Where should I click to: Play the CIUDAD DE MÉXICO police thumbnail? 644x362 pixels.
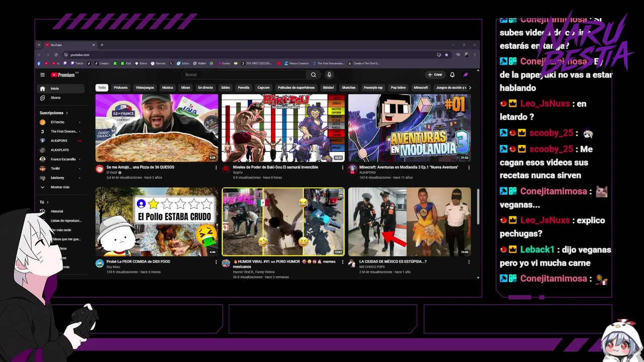coord(410,222)
